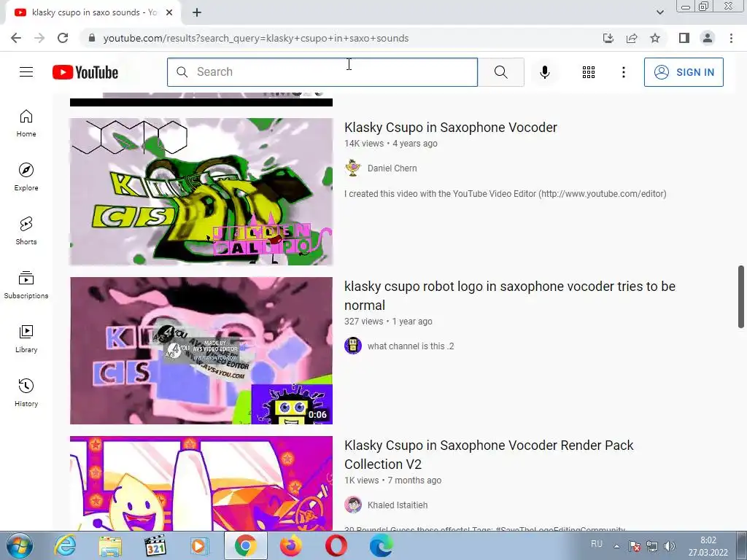The width and height of the screenshot is (747, 560).
Task: Go back with the browser back arrow
Action: pos(16,38)
